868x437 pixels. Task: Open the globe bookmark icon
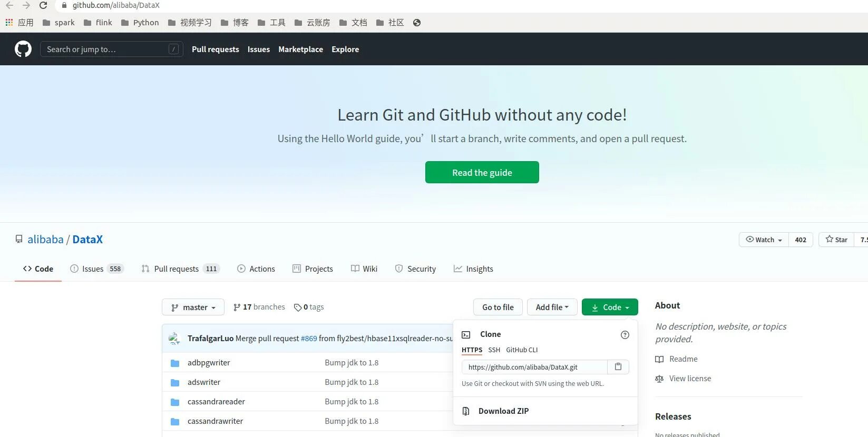[x=417, y=23]
